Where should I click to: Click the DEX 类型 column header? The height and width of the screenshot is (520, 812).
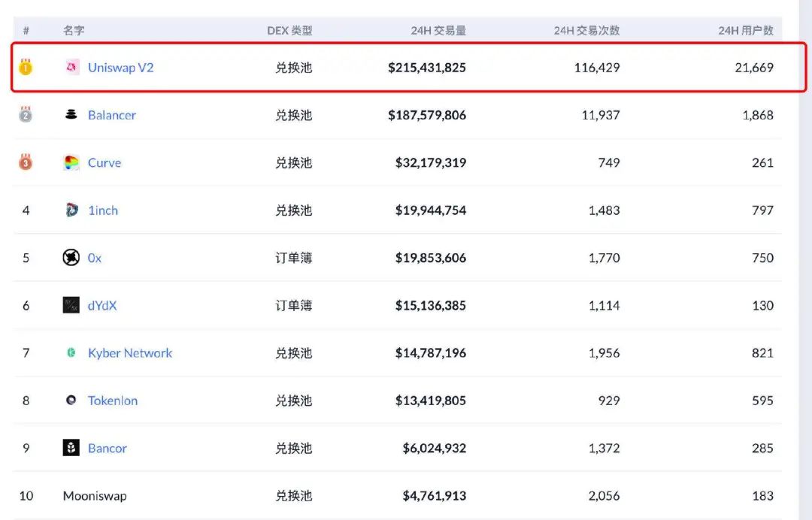[289, 31]
